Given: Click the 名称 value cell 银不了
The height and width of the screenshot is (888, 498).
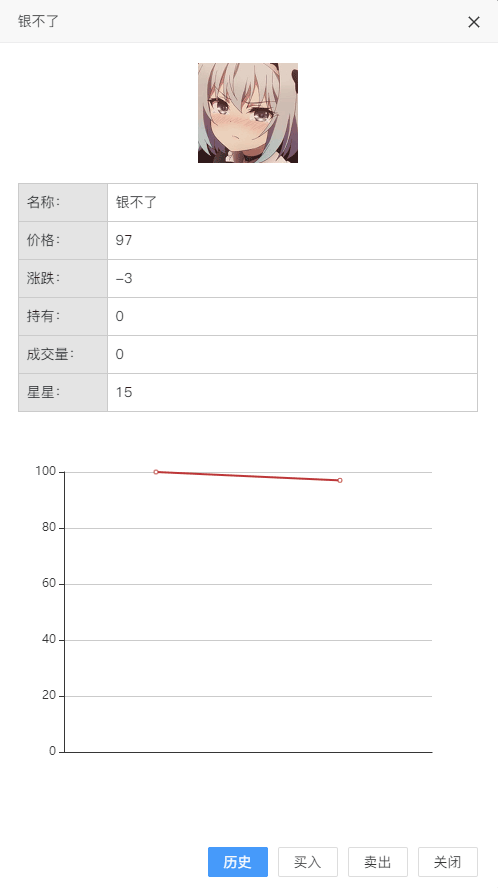Looking at the screenshot, I should click(292, 202).
